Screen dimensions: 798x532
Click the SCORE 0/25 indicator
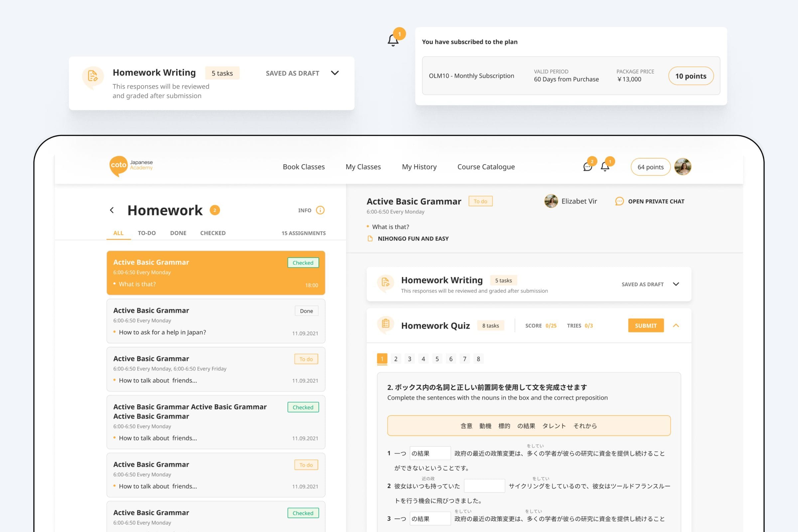[541, 326]
